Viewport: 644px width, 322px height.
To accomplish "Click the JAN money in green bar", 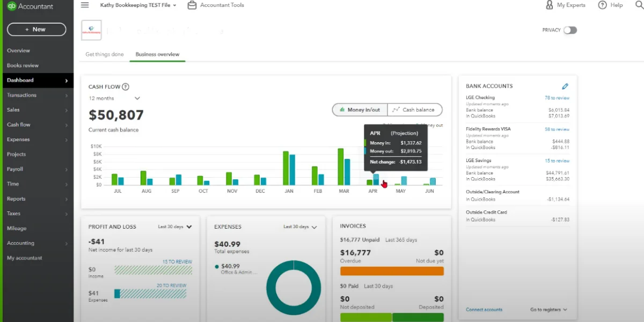I will coord(286,168).
